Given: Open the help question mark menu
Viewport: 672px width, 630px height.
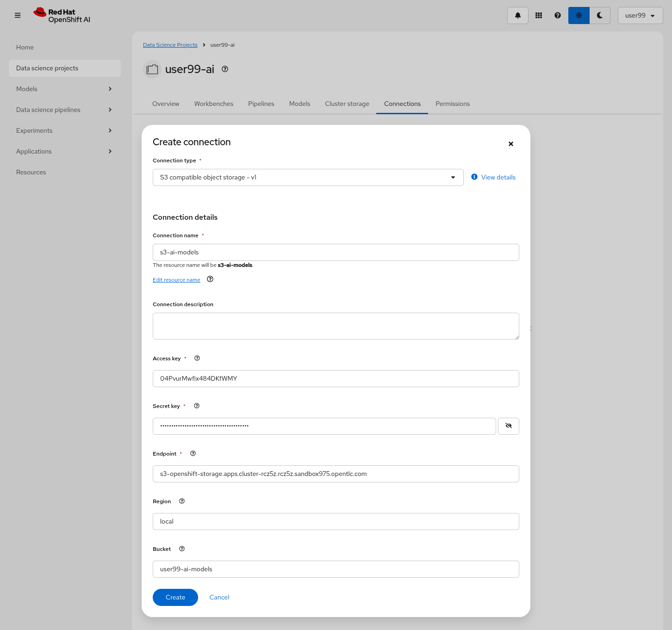Looking at the screenshot, I should [558, 15].
